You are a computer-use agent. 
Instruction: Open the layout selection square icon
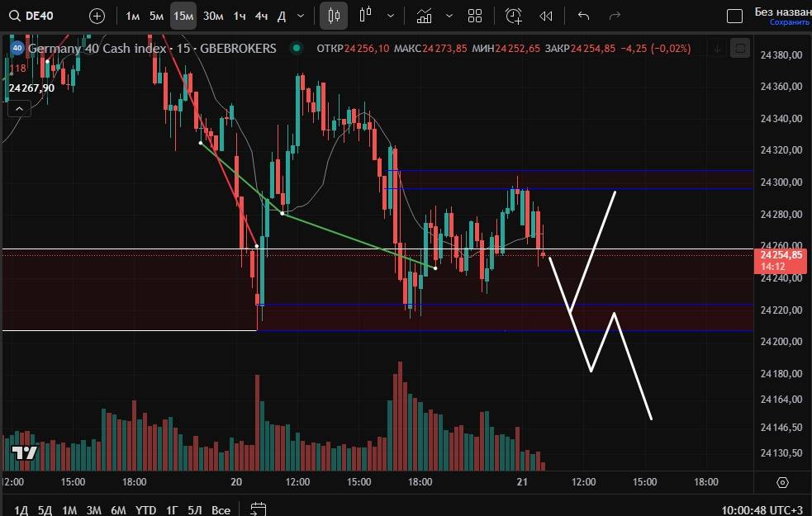point(734,16)
